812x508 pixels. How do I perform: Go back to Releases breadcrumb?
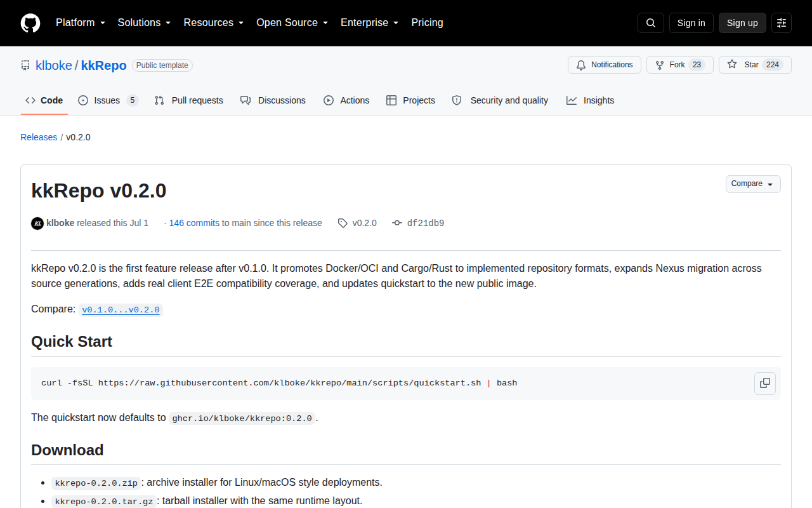click(x=39, y=137)
